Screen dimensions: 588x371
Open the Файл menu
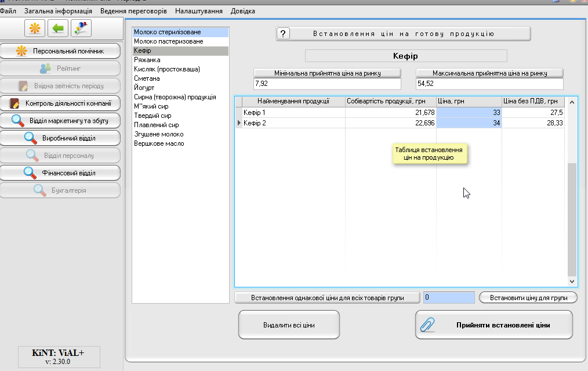point(8,11)
